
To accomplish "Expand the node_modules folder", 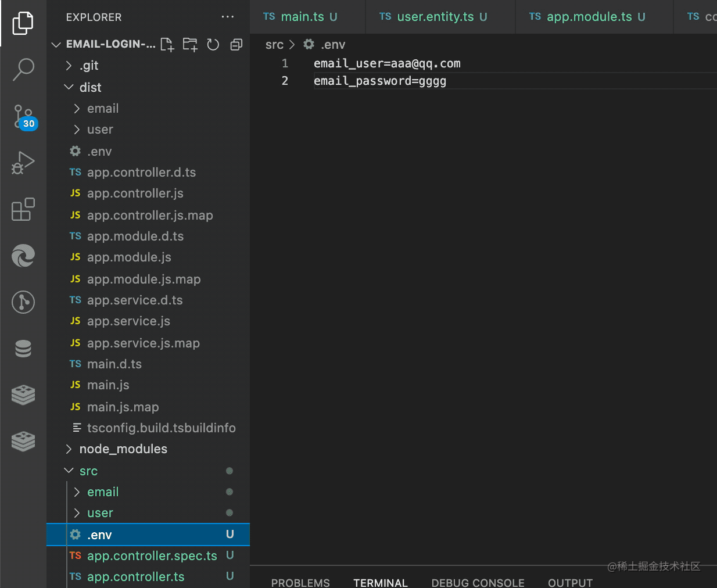I will [x=123, y=449].
